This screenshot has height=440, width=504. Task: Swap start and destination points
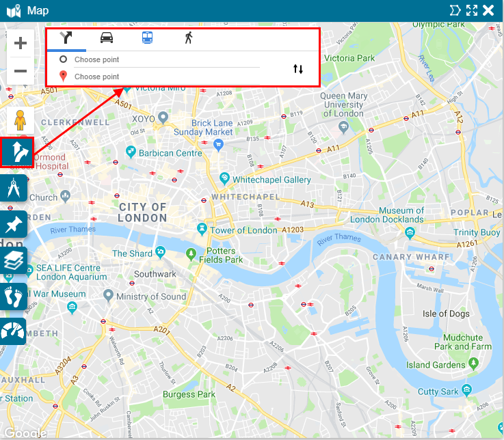298,69
